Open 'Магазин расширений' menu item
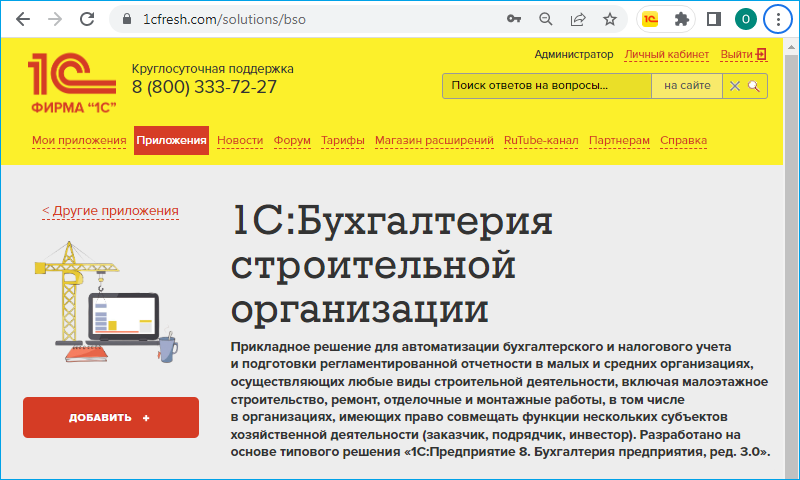Screen dimensions: 800x480 point(434,140)
